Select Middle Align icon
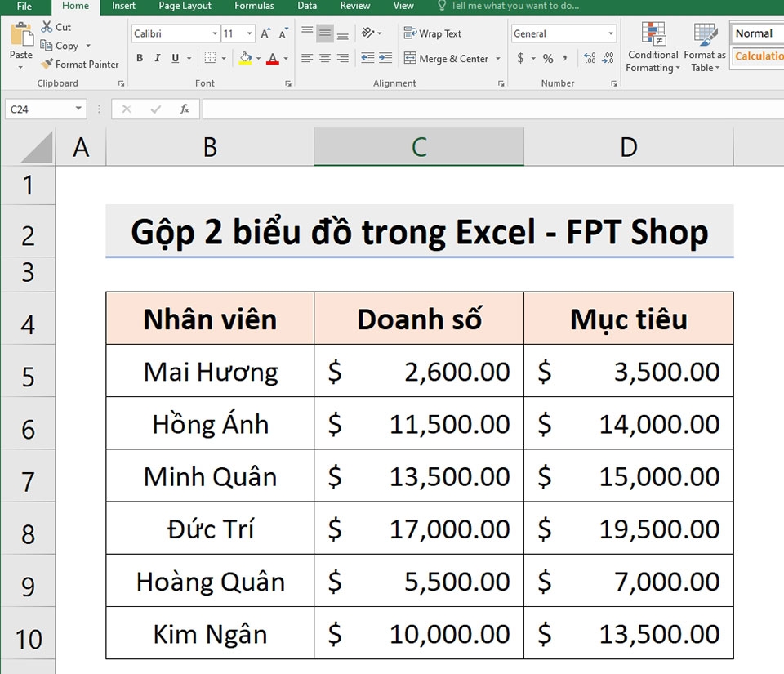784x674 pixels. pos(325,33)
